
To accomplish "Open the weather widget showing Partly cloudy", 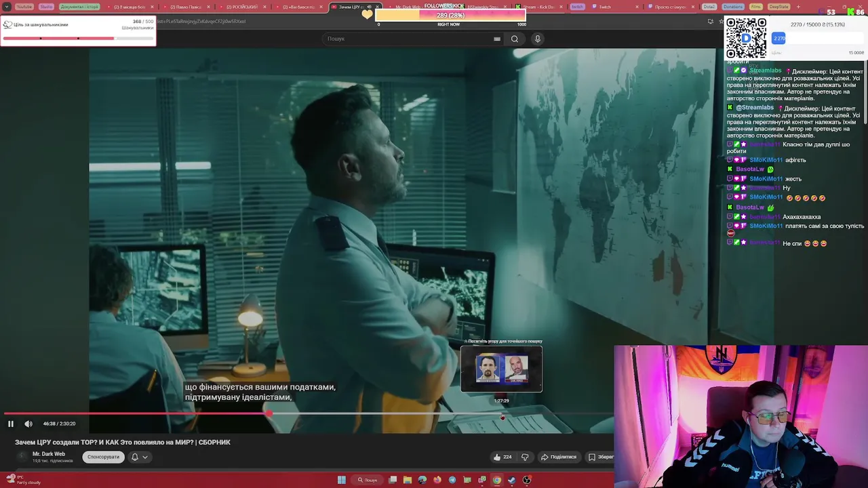I will [x=22, y=480].
